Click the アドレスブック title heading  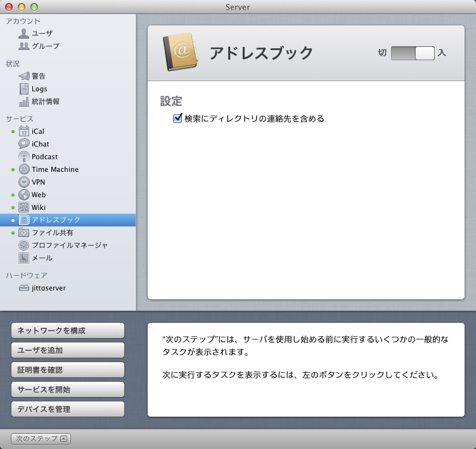[x=261, y=53]
